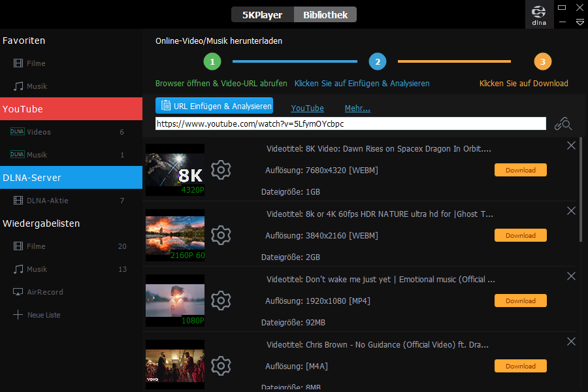The width and height of the screenshot is (588, 392).
Task: Open settings gear for Chris Brown video
Action: tap(221, 366)
